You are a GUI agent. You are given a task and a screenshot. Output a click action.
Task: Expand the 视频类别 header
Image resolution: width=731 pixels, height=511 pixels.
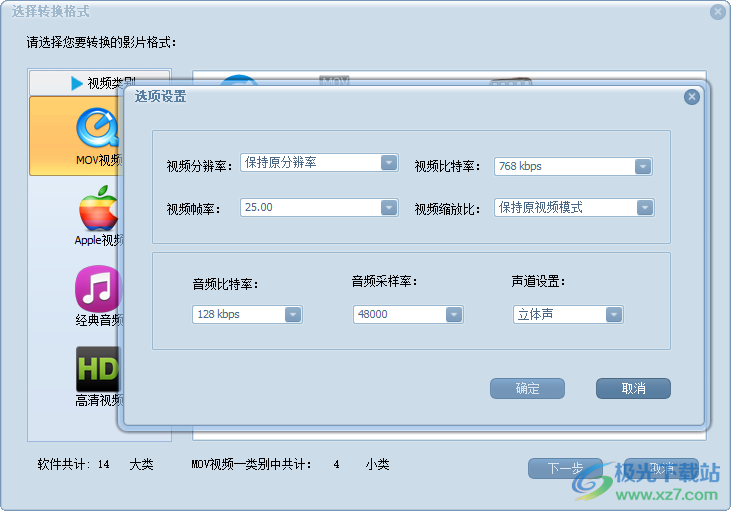99,83
